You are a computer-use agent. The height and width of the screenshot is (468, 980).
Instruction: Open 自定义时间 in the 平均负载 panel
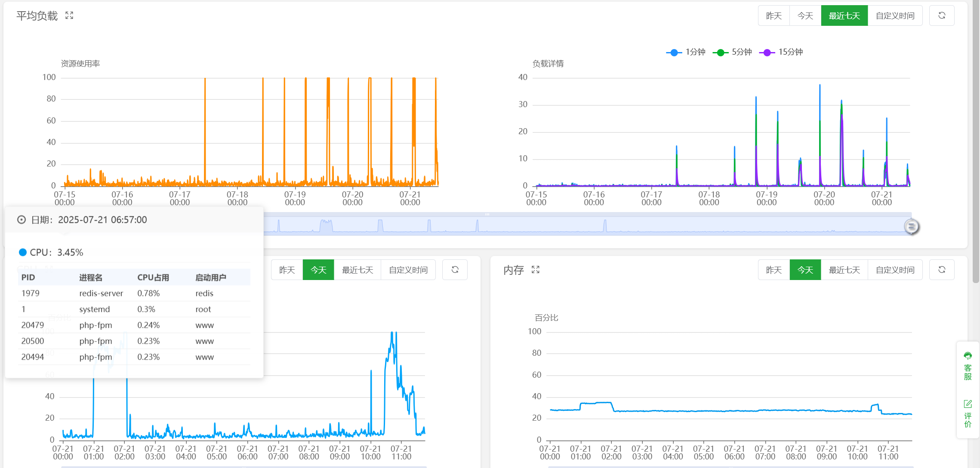tap(895, 15)
